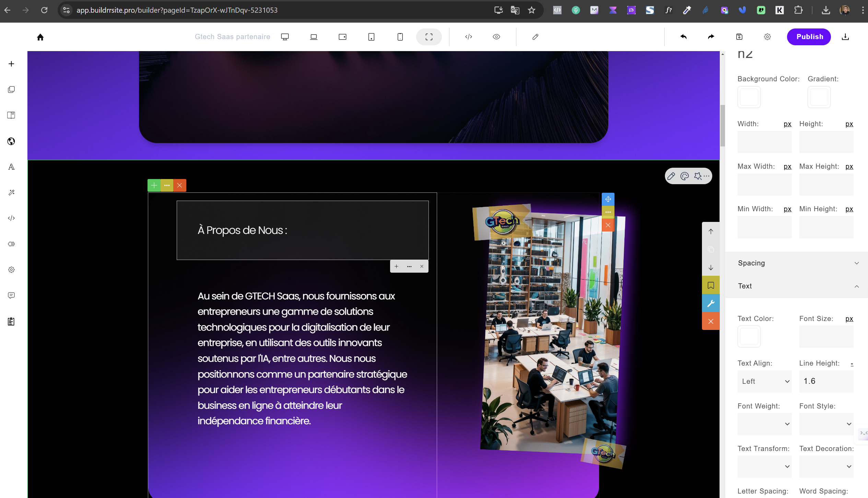Toggle preview eye icon
This screenshot has width=868, height=498.
pos(496,37)
